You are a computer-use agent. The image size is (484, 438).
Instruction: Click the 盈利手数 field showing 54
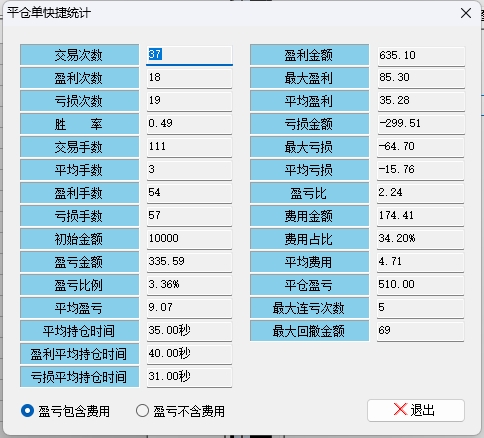coord(189,193)
